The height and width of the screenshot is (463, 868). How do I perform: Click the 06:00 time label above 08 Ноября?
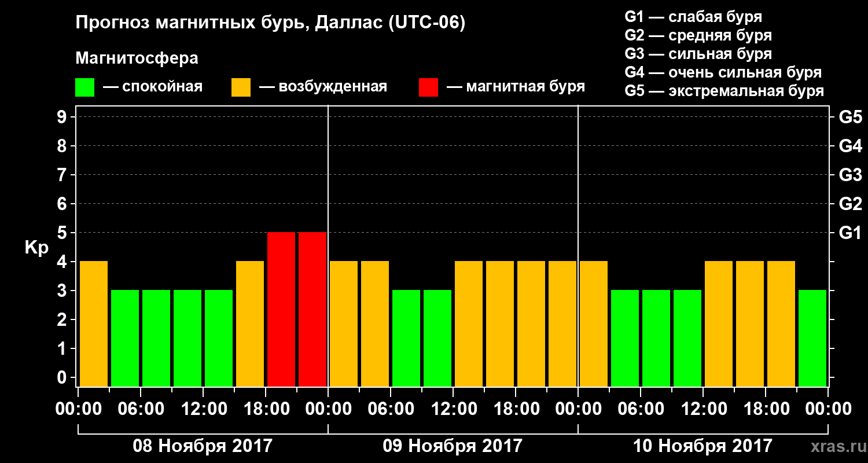(141, 409)
